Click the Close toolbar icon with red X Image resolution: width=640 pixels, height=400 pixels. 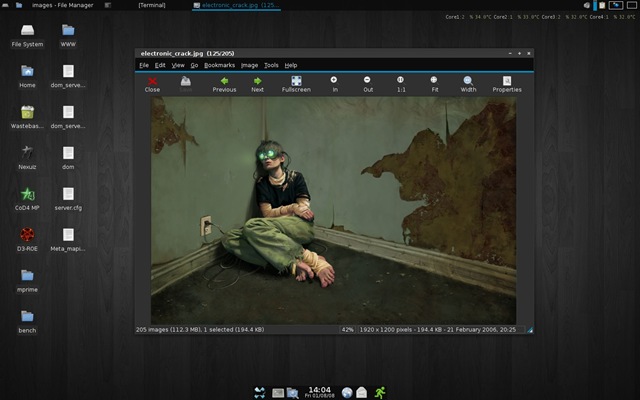pos(152,84)
